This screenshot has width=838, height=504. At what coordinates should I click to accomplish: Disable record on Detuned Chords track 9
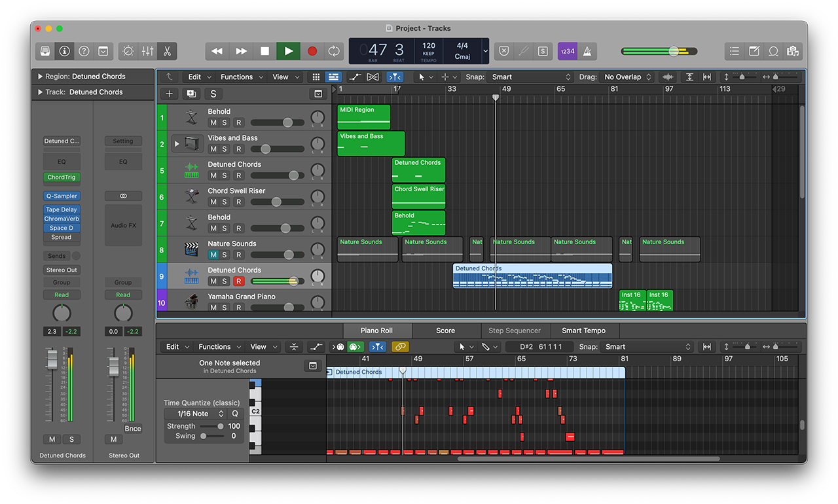click(x=238, y=281)
